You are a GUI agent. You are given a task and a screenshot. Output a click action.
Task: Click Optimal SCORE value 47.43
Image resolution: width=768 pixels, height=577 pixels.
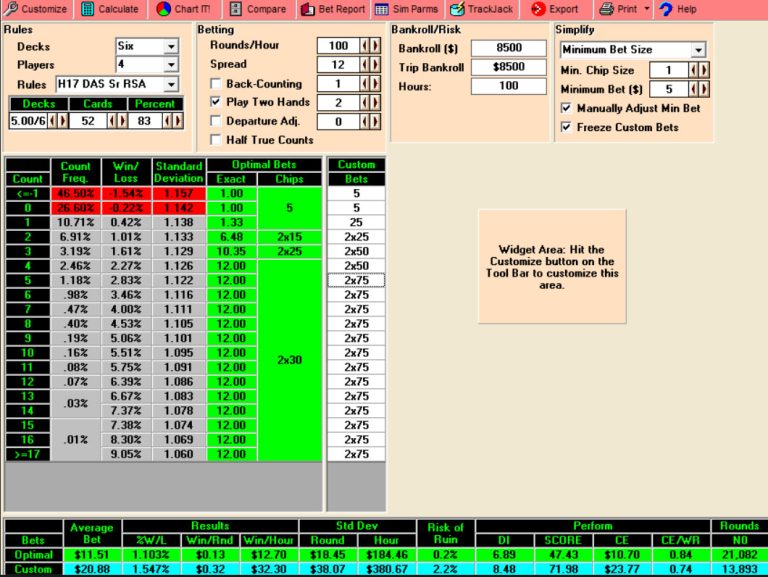click(x=563, y=554)
